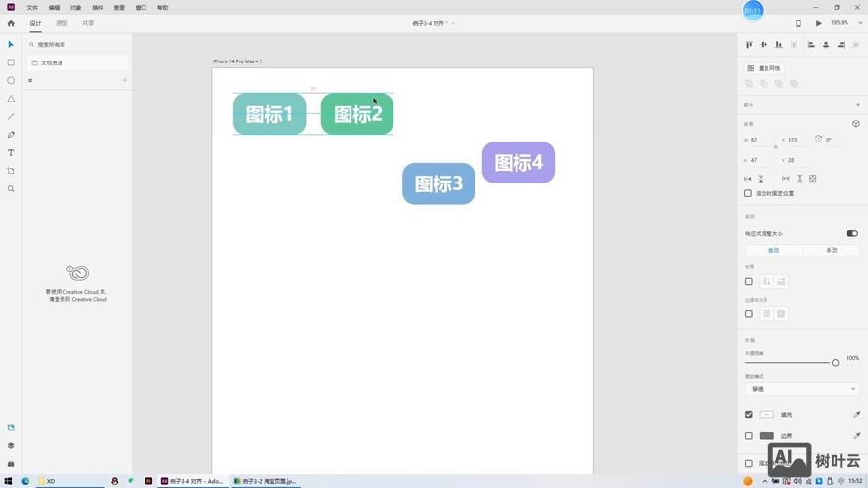
Task: Switch to the 共享 tab
Action: click(88, 23)
